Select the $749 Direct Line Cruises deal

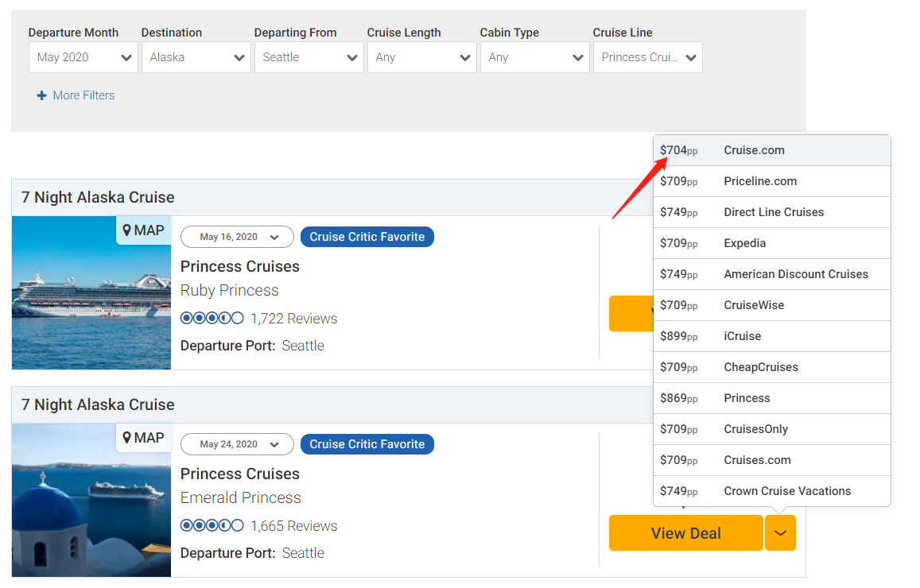(x=772, y=213)
